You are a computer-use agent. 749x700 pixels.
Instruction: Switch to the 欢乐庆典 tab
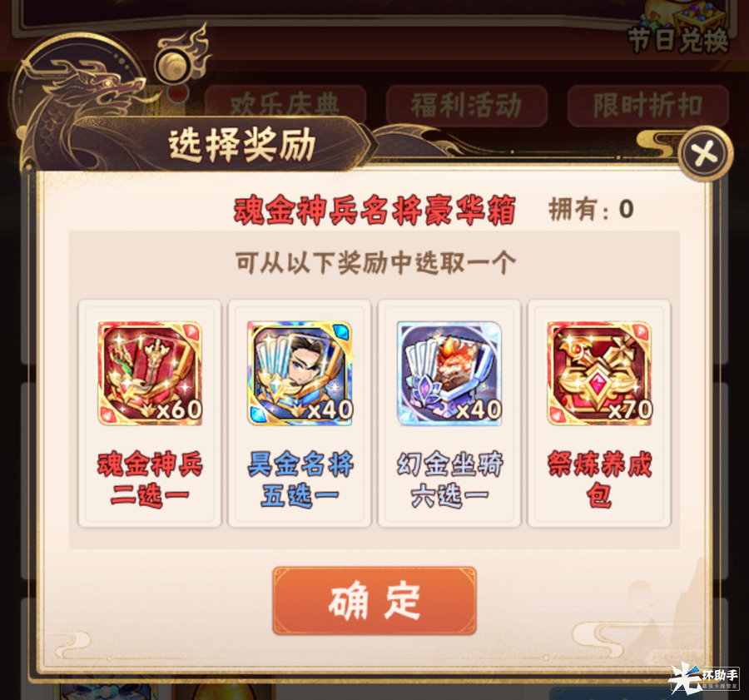pos(285,105)
